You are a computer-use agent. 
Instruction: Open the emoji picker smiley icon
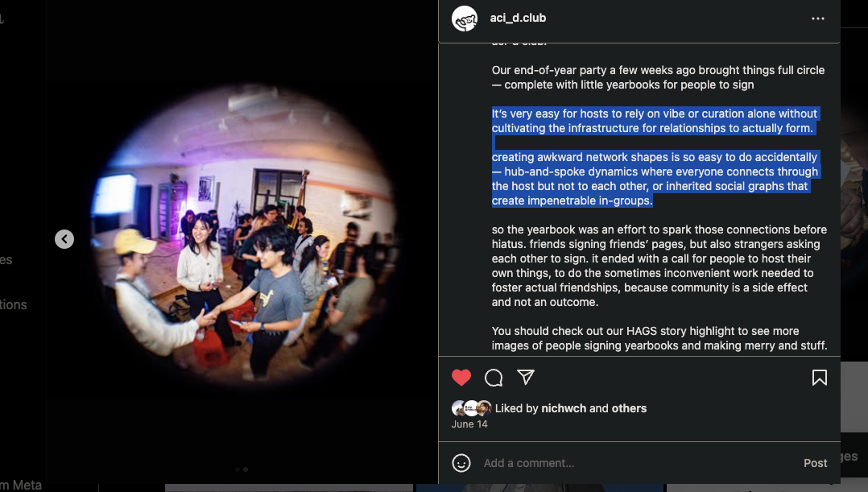(461, 463)
